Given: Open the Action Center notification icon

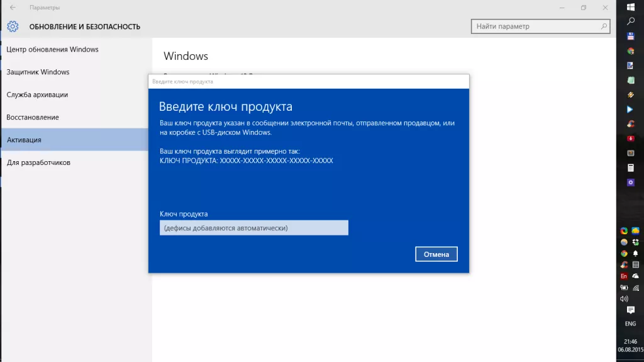Looking at the screenshot, I should tap(630, 310).
